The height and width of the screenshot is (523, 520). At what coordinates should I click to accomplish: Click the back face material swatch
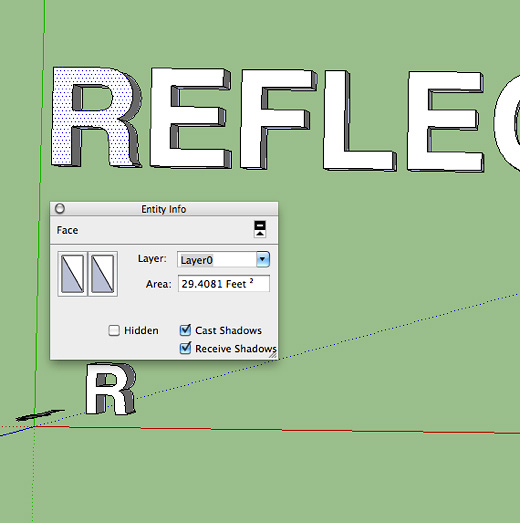point(103,274)
